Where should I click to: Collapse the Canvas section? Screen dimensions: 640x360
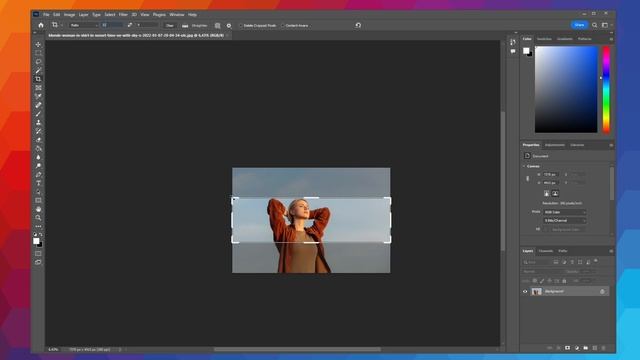524,167
